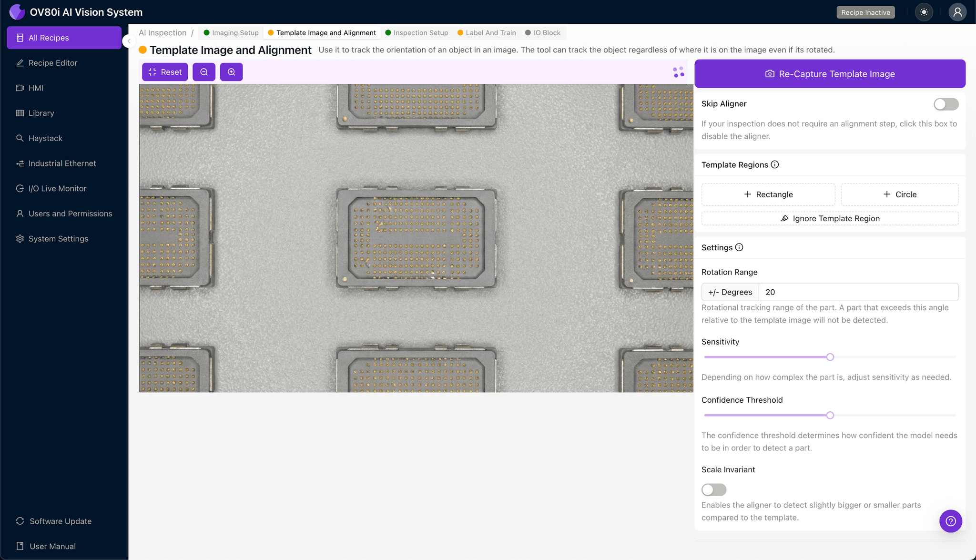Click the zoom out icon on the toolbar

pyautogui.click(x=204, y=71)
